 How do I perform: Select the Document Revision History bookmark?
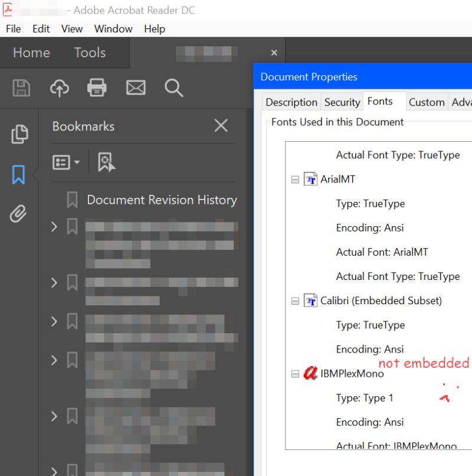click(x=161, y=200)
